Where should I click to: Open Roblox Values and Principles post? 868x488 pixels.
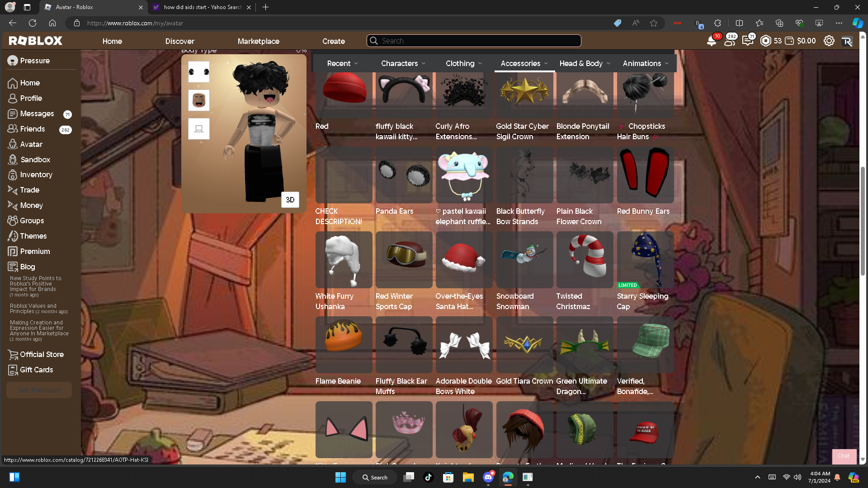coord(39,309)
